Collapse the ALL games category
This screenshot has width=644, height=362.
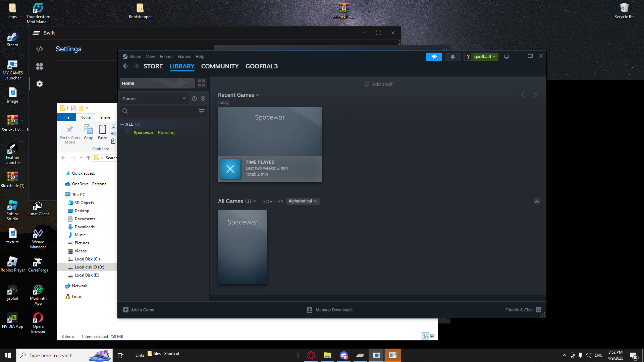[122, 124]
